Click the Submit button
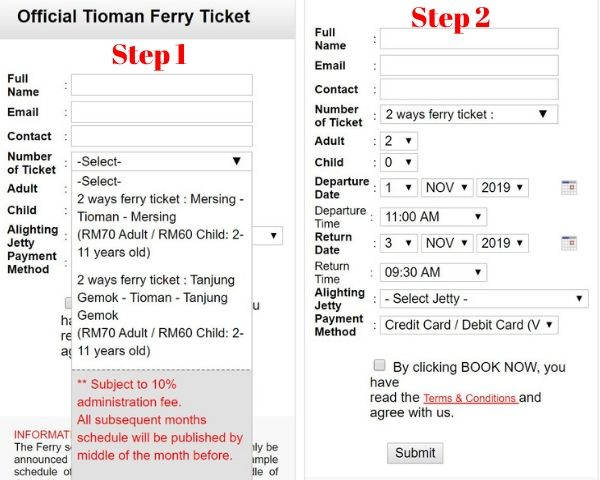Image resolution: width=600 pixels, height=480 pixels. (x=415, y=453)
